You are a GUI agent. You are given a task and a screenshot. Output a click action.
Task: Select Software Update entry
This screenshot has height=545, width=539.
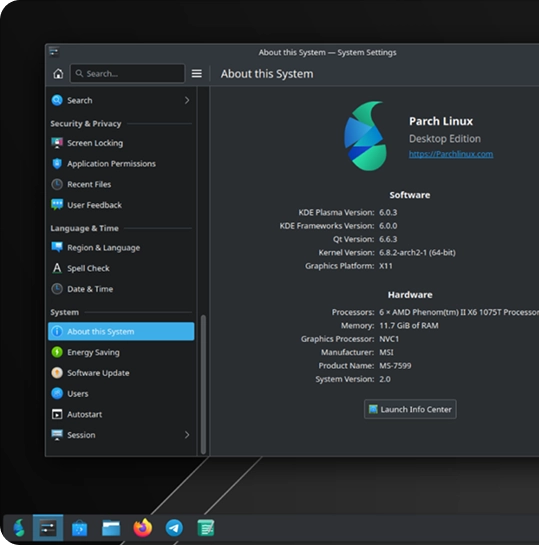pyautogui.click(x=121, y=373)
